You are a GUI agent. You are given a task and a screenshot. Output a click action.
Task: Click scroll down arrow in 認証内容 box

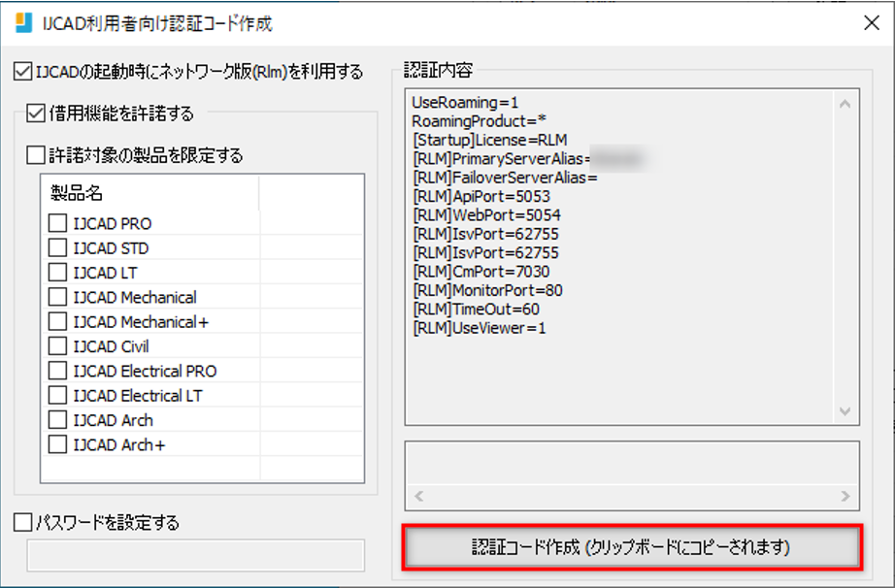[x=845, y=411]
